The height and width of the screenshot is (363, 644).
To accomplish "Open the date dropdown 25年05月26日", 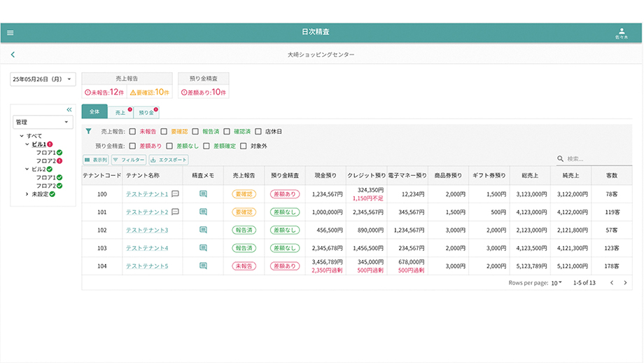I will click(x=43, y=79).
